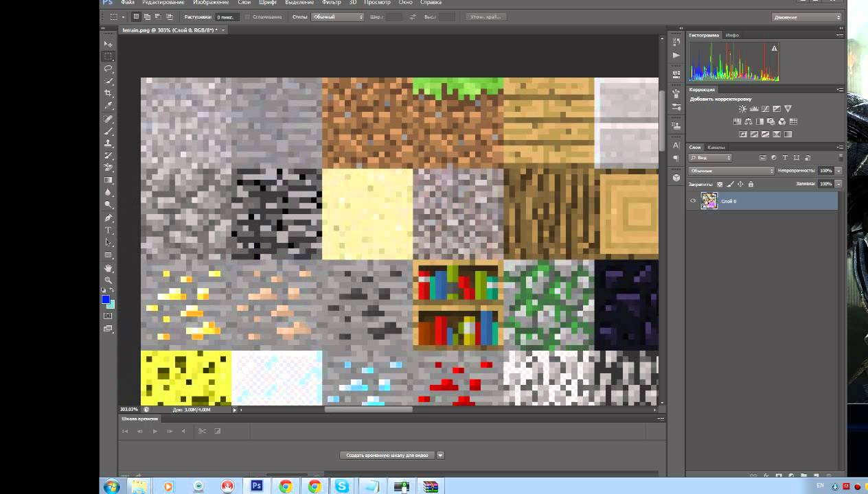Toggle Quick Mask mode
The image size is (868, 494).
click(108, 316)
